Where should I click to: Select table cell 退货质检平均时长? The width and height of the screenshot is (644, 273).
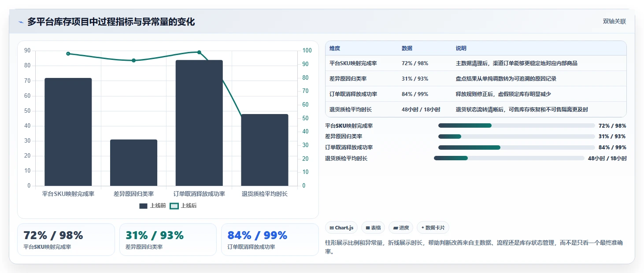[x=351, y=109]
